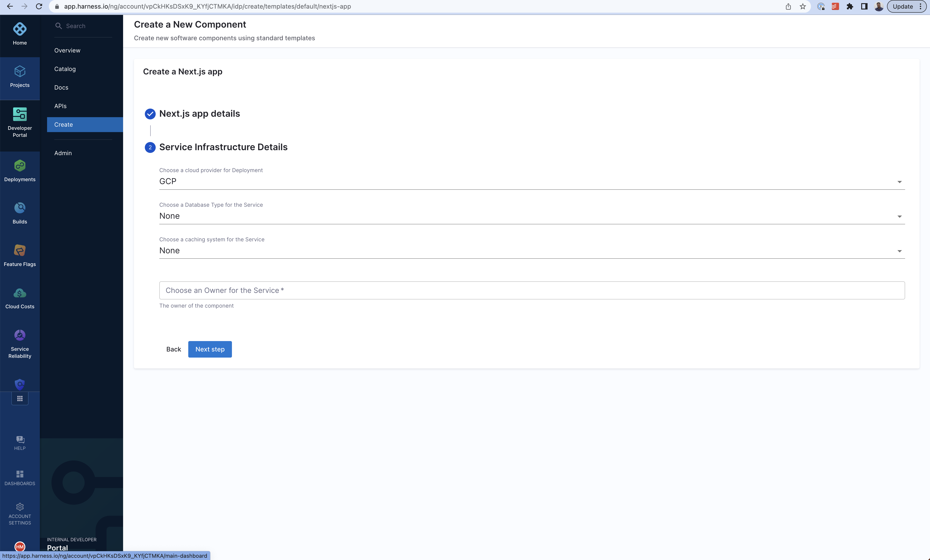Open the Developer Portal module icon
Image resolution: width=930 pixels, height=560 pixels.
coord(20,114)
